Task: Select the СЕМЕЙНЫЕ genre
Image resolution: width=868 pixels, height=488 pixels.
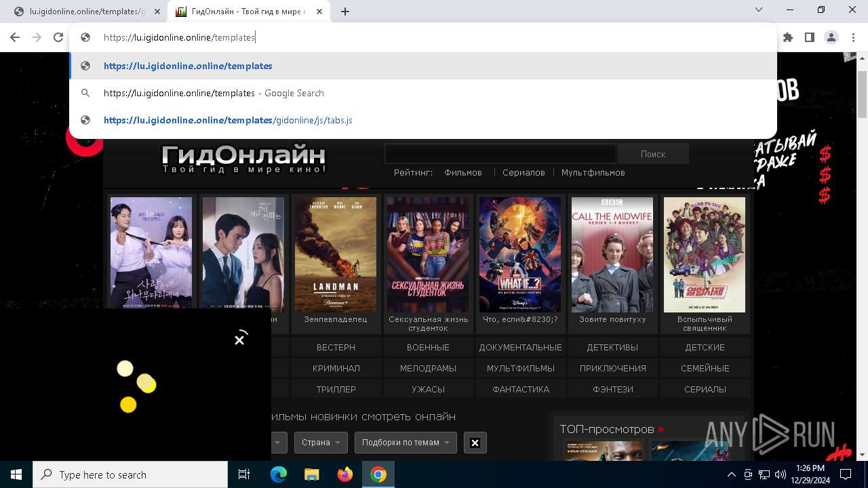Action: click(x=705, y=368)
